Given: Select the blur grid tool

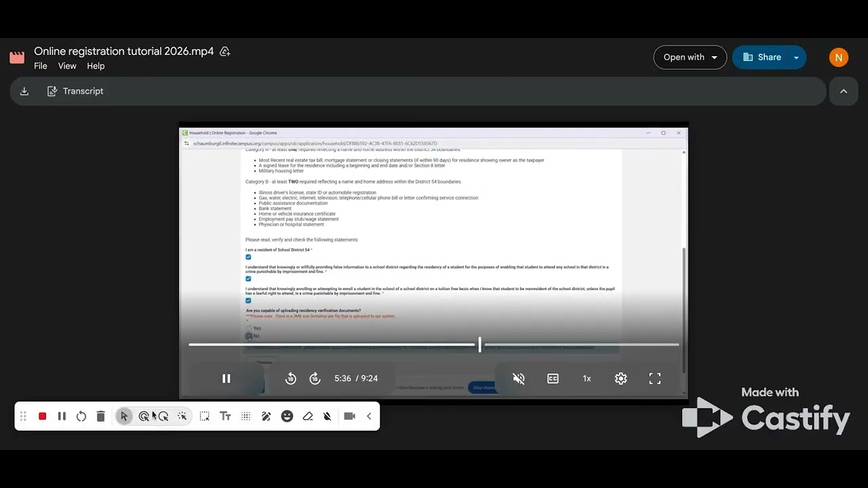Looking at the screenshot, I should [245, 416].
